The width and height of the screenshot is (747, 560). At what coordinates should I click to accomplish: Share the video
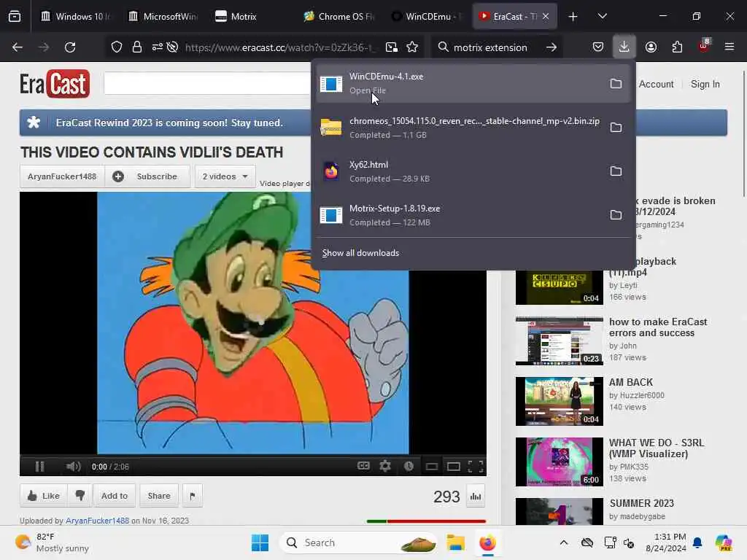coord(159,496)
